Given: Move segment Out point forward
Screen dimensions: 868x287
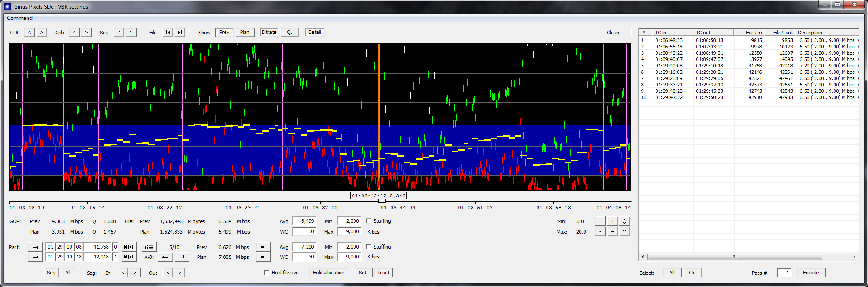Looking at the screenshot, I should (179, 273).
